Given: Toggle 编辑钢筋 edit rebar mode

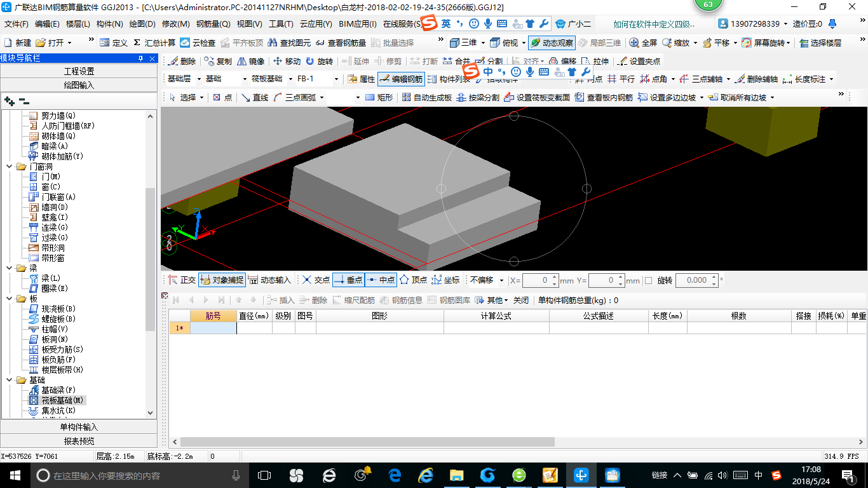Looking at the screenshot, I should coord(400,79).
